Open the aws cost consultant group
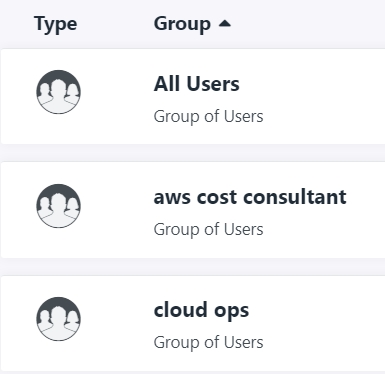385x374 pixels. coord(250,197)
